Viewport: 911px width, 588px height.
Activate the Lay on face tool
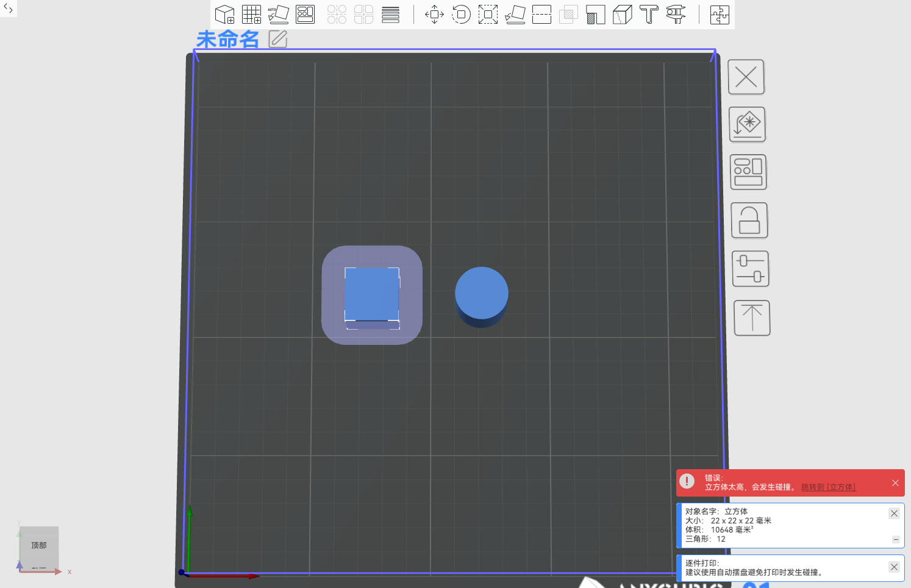pyautogui.click(x=515, y=14)
